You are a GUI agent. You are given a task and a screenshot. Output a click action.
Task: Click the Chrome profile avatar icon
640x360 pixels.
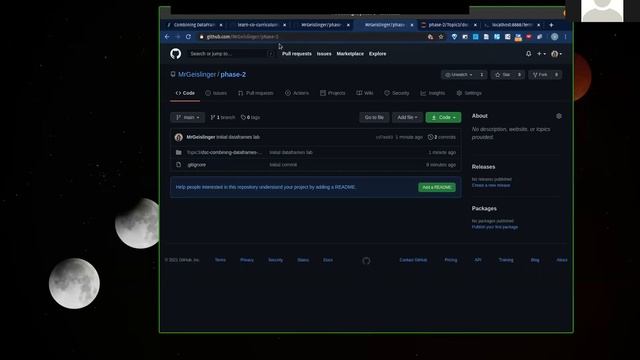pos(554,37)
